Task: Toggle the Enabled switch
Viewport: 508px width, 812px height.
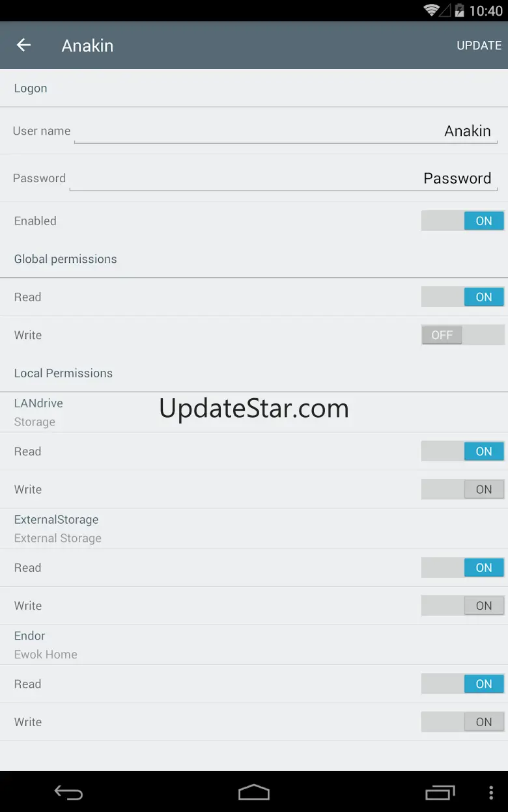Action: pos(462,221)
